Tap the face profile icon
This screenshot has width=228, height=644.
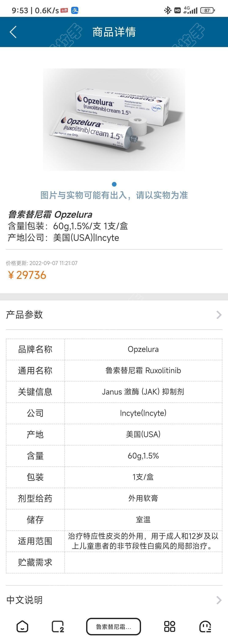(x=205, y=626)
